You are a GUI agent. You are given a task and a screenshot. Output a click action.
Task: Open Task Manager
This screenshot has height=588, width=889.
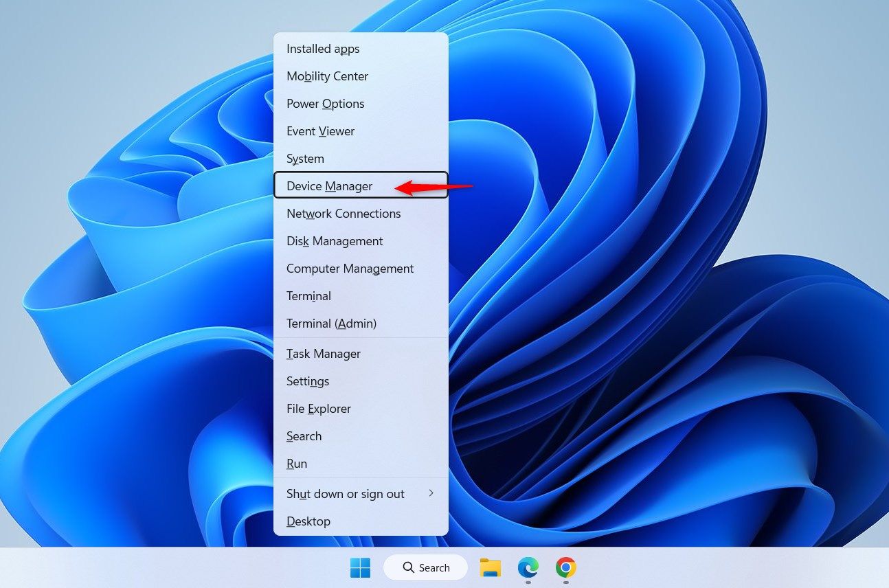click(x=323, y=354)
